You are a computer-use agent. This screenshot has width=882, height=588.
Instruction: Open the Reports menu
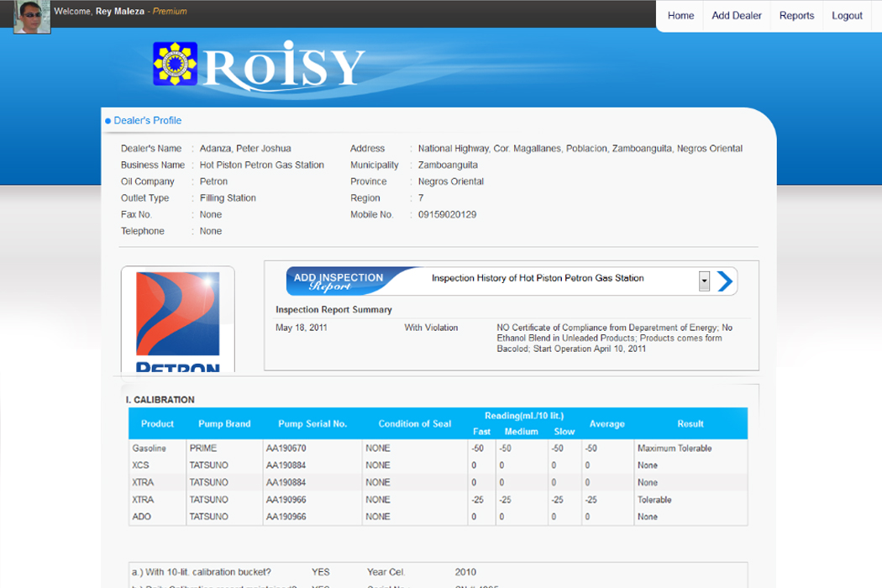[796, 16]
